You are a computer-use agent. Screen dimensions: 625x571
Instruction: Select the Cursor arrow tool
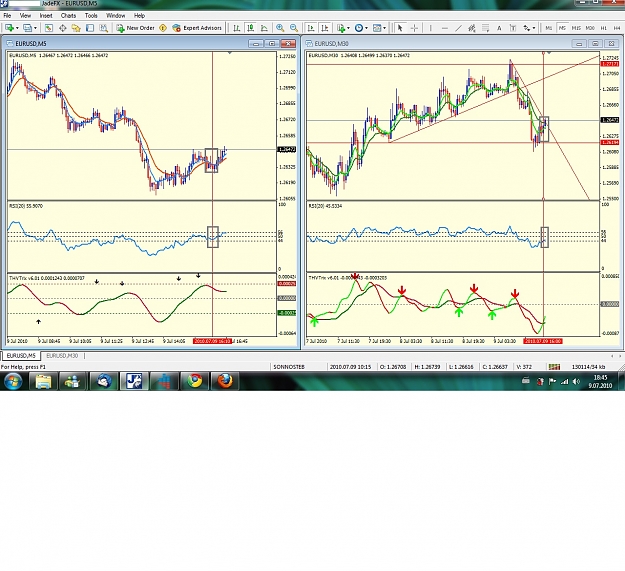pos(400,28)
